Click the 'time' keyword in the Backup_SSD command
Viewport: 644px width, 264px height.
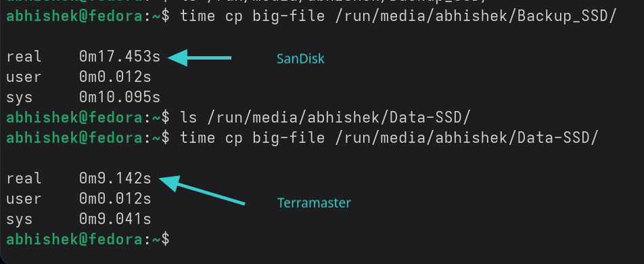click(x=198, y=16)
